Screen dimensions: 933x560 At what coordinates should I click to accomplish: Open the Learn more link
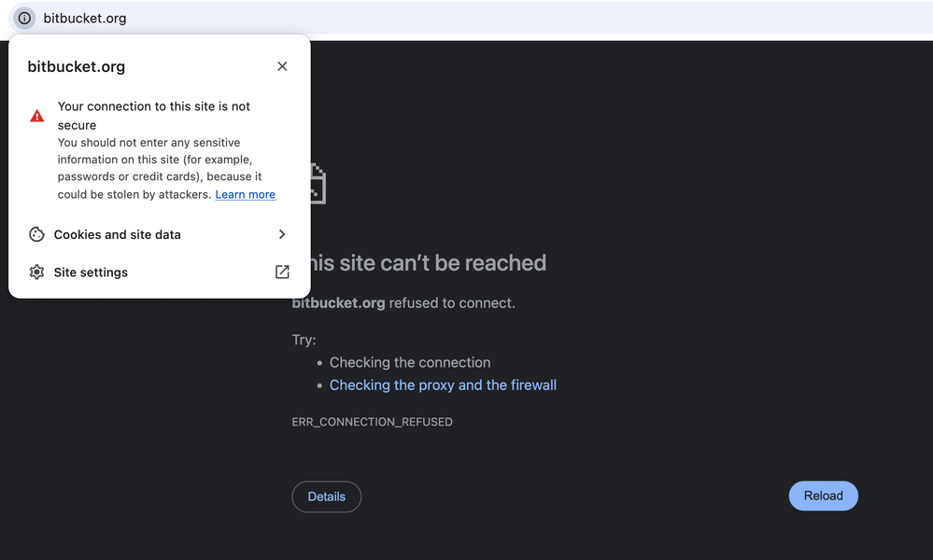(x=245, y=194)
